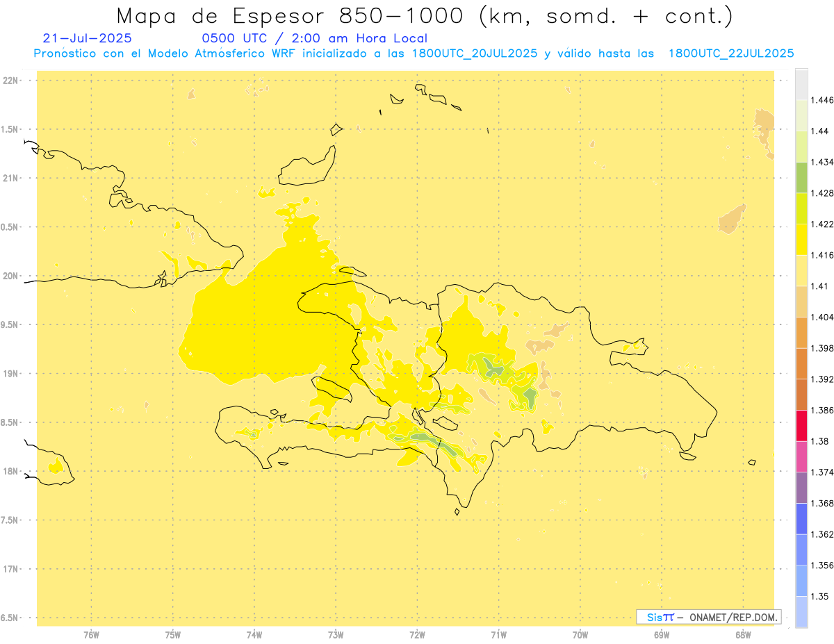Click the '22N' latitude axis label

[x=12, y=81]
